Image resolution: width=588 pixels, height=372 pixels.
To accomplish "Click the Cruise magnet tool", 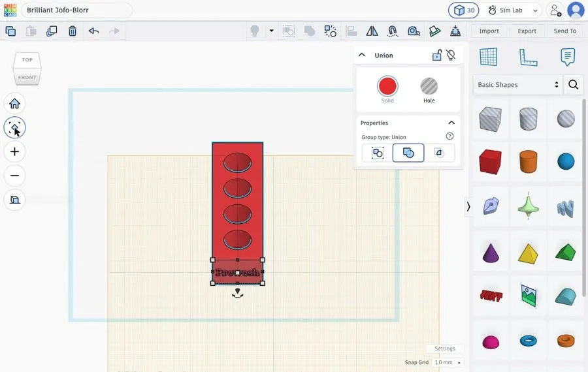I will [393, 31].
